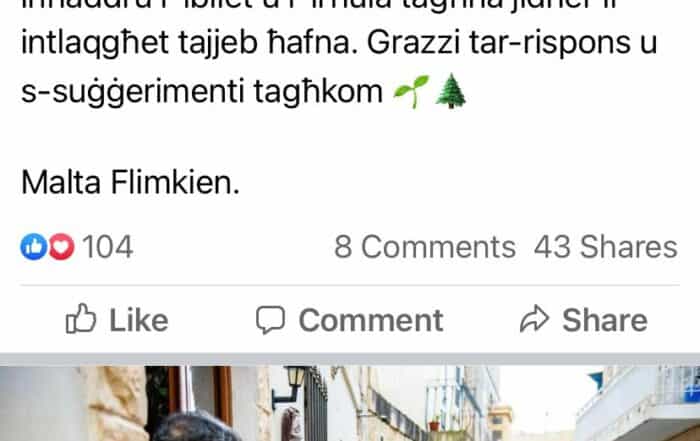Tap the Share button label
Viewport: 700px width, 441px height.
tap(604, 320)
